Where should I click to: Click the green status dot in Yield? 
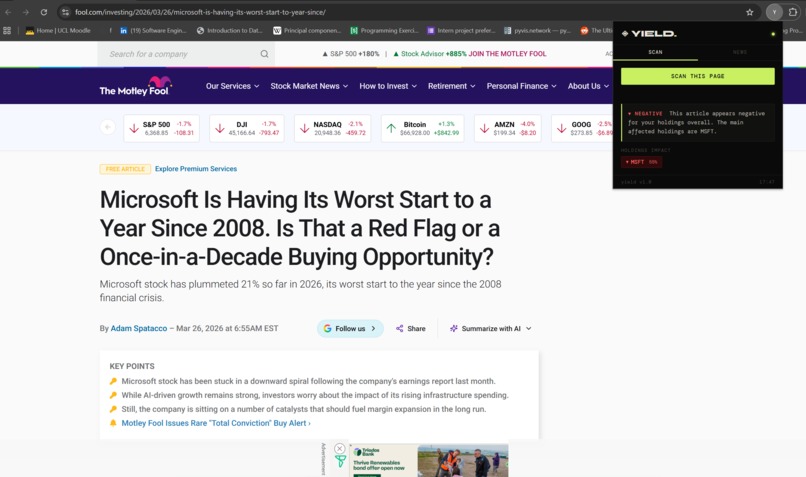coord(773,34)
